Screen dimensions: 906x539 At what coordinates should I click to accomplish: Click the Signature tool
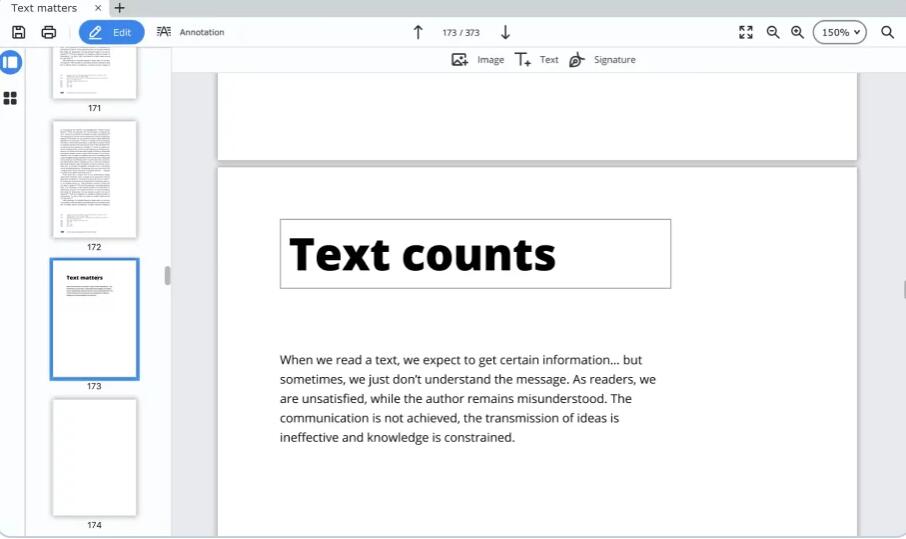coord(602,60)
